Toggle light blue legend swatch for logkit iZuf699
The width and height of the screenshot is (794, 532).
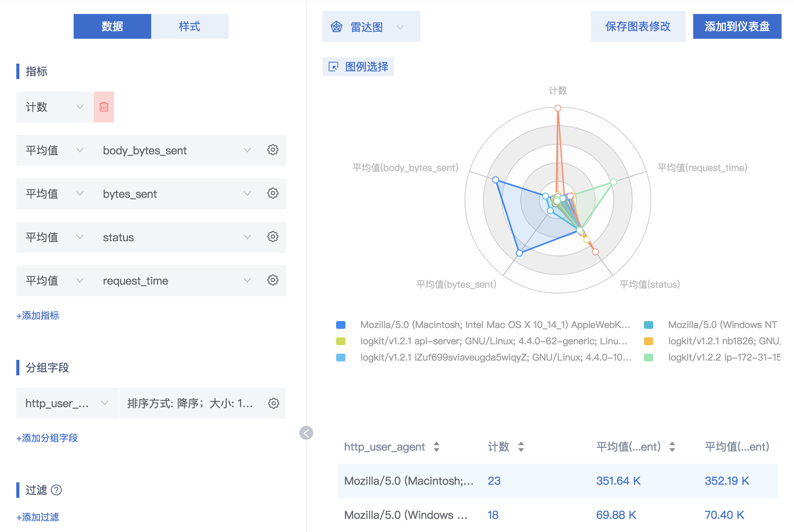coord(341,358)
